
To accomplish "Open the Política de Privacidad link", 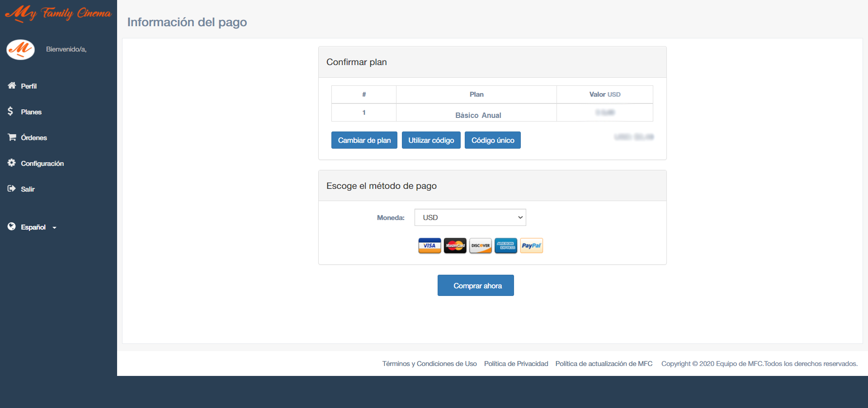I will (x=516, y=364).
